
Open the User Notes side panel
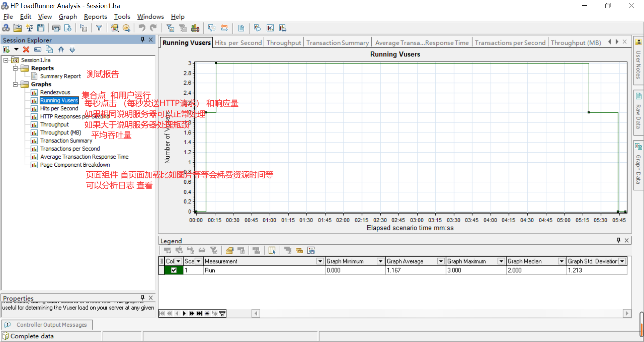pos(638,60)
